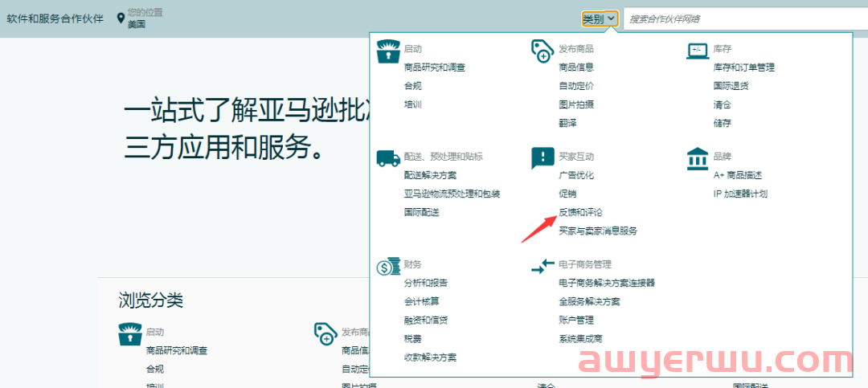Viewport: 868px width, 388px height.
Task: Click the 发布商品 heading in the dropdown menu
Action: pos(576,49)
